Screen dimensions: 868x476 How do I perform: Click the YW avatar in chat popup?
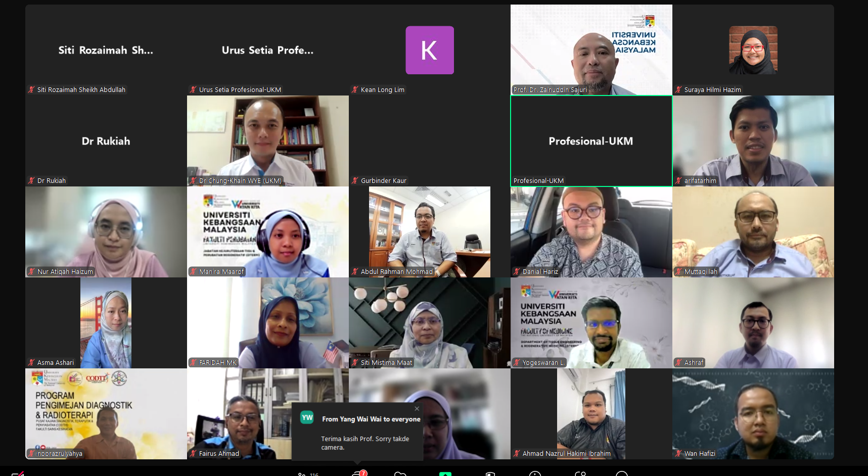[307, 417]
